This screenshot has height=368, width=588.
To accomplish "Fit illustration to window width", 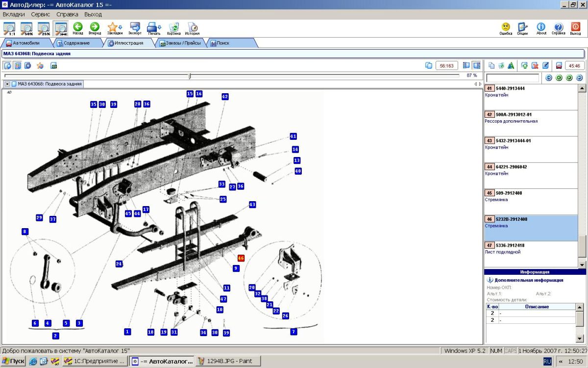I will [61, 28].
